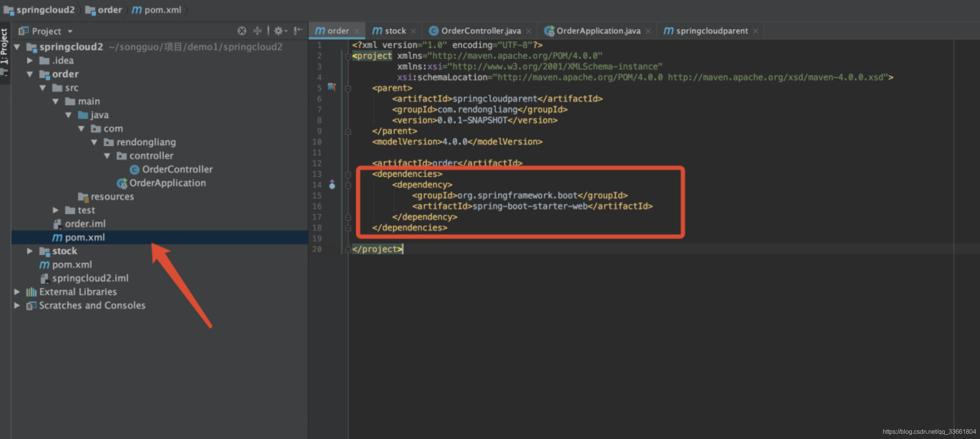Click the dependency gutter icon on line 14
The width and height of the screenshot is (980, 439).
coord(332,185)
